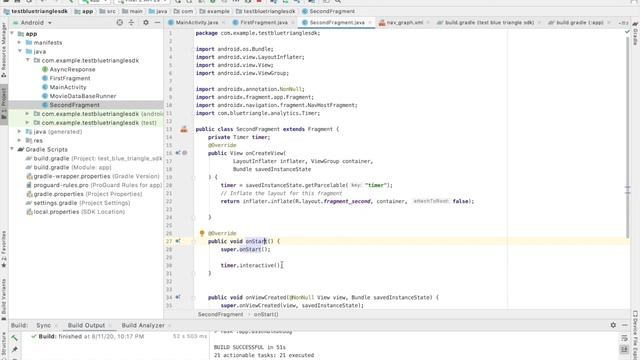Open the Sync tab in Build panel
Viewport: 640px width, 360px height.
[44, 325]
